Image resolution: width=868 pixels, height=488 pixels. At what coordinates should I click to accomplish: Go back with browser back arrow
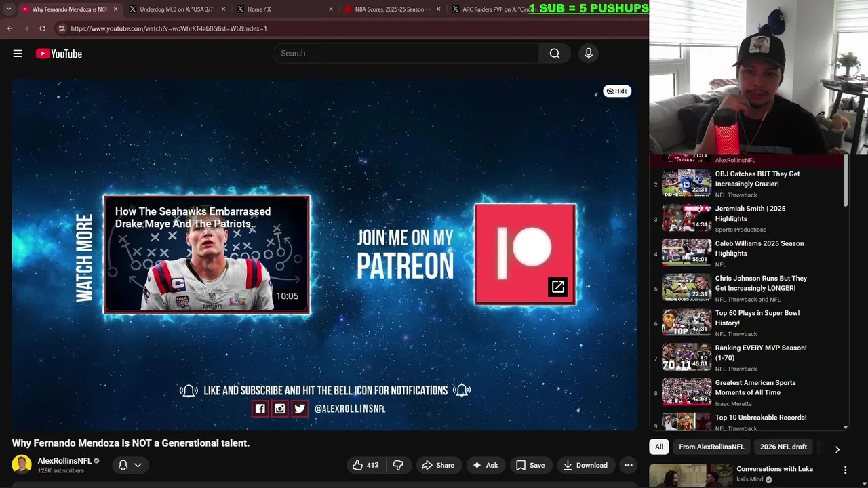(x=10, y=28)
